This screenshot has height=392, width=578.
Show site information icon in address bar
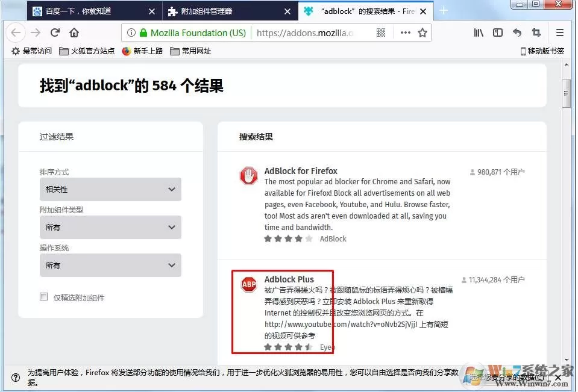coord(131,33)
